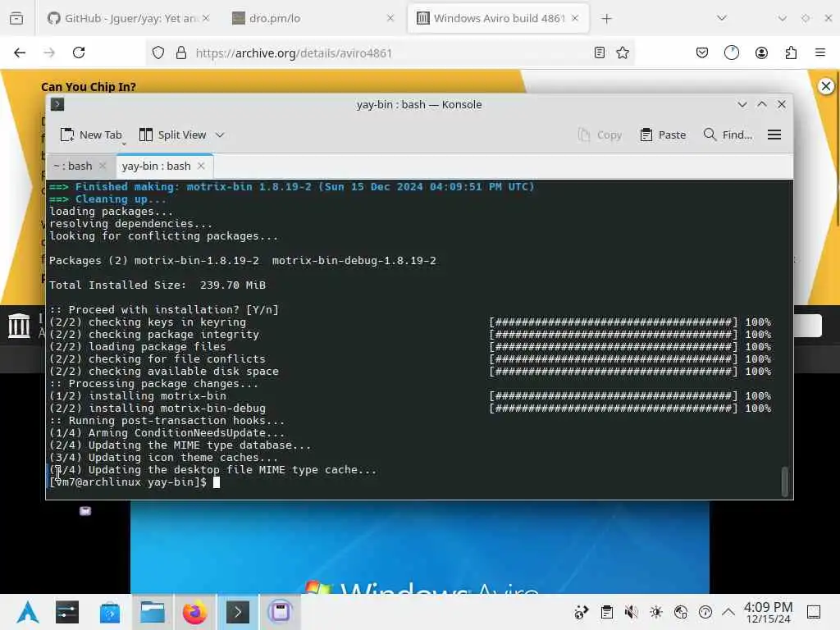Open Discover software center from taskbar
Screen dimensions: 840x630
coord(110,612)
